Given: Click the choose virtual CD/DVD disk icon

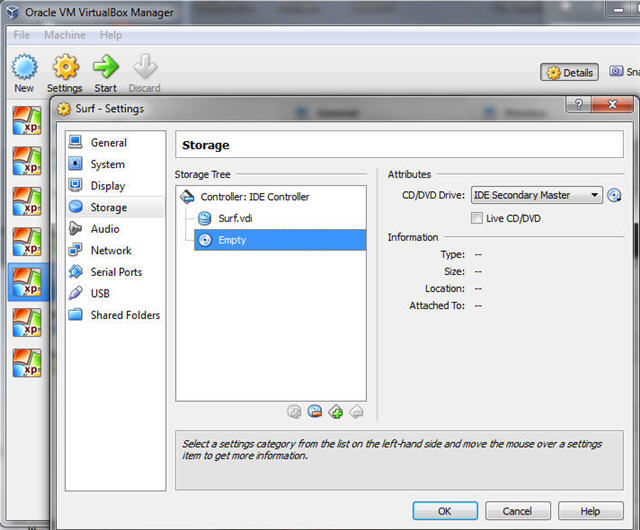Looking at the screenshot, I should coord(614,195).
